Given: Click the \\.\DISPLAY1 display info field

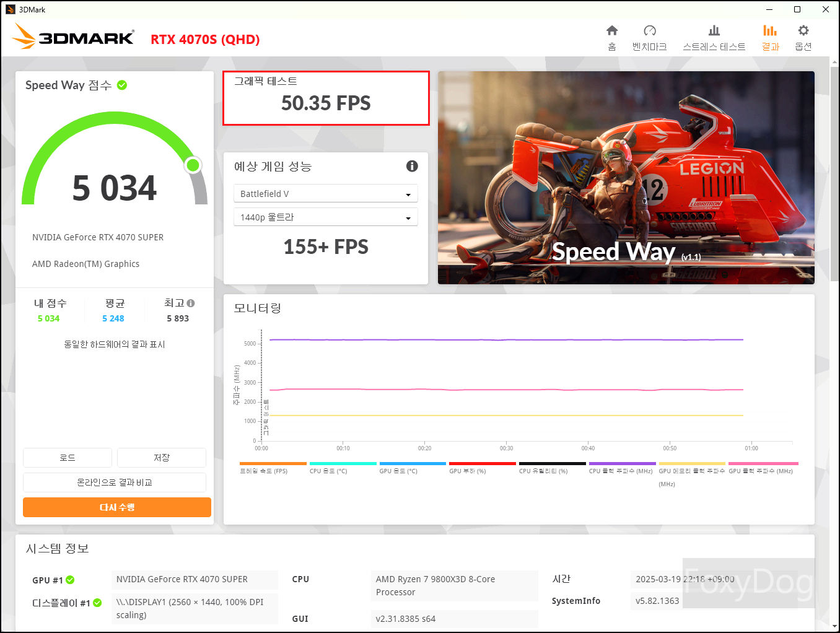Looking at the screenshot, I should 195,609.
